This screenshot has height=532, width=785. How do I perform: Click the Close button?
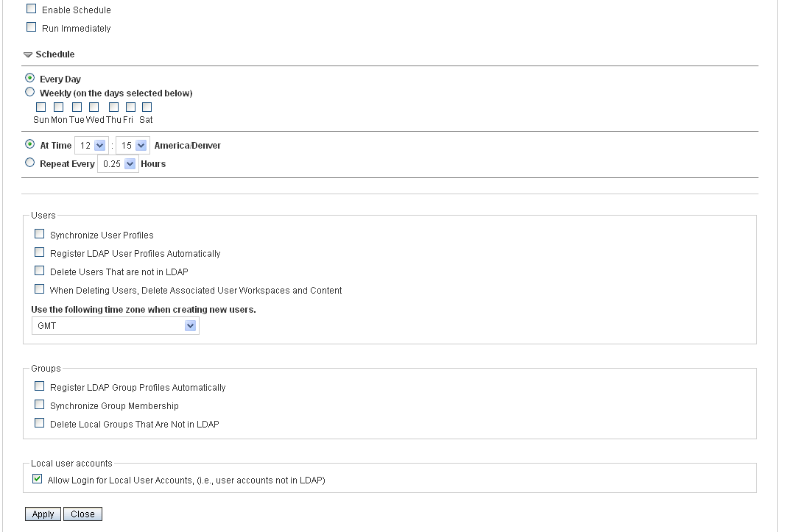(82, 514)
